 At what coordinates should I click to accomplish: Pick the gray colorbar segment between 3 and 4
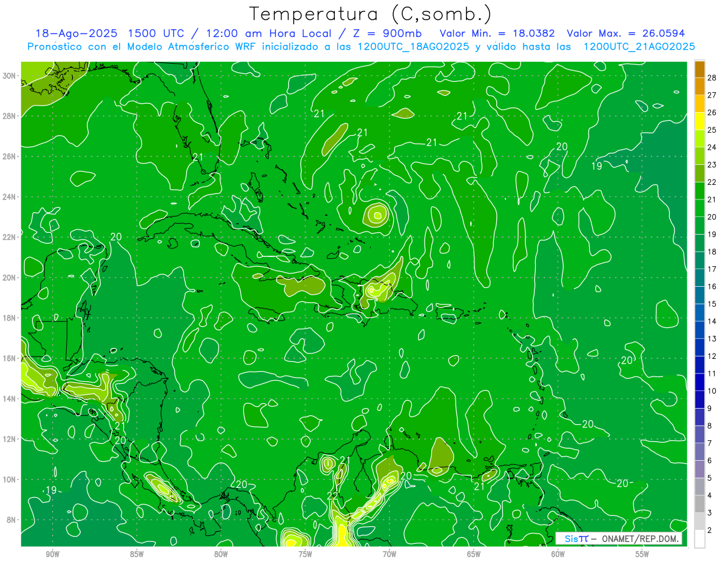[699, 504]
